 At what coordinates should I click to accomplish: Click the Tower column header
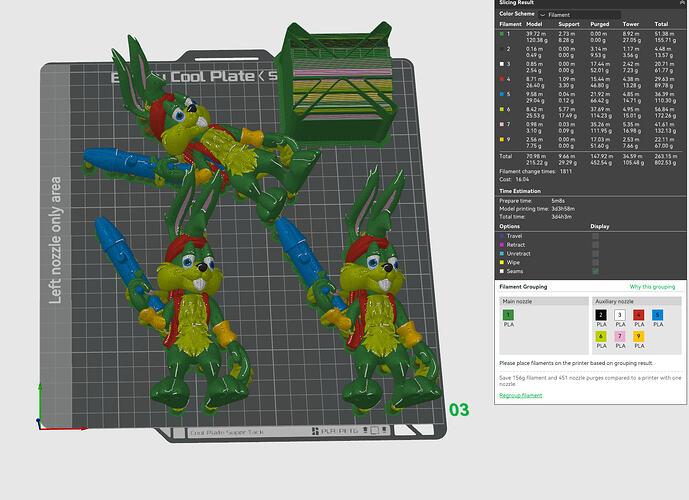pos(631,24)
